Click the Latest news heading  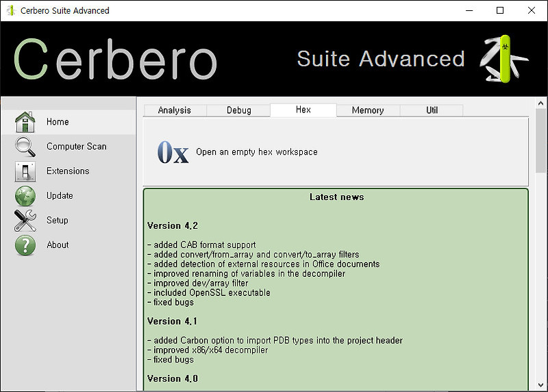336,197
